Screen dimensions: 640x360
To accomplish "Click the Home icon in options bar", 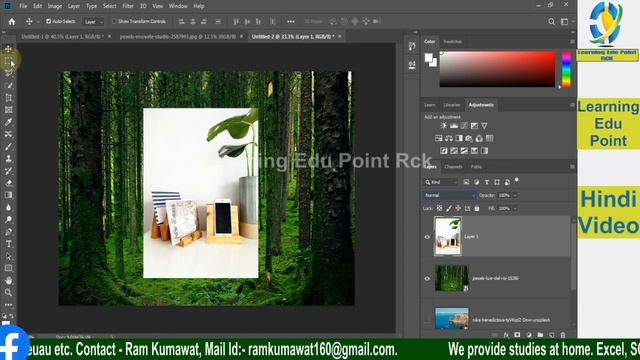I will [x=12, y=22].
